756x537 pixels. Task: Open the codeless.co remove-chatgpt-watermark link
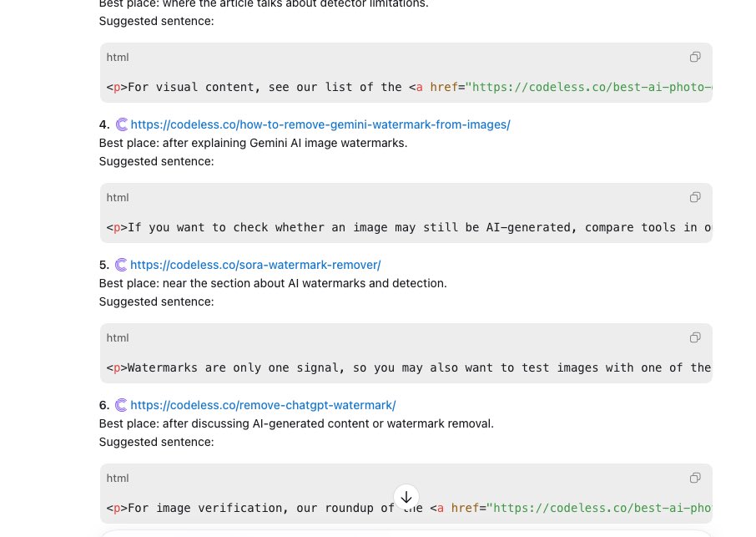click(263, 405)
